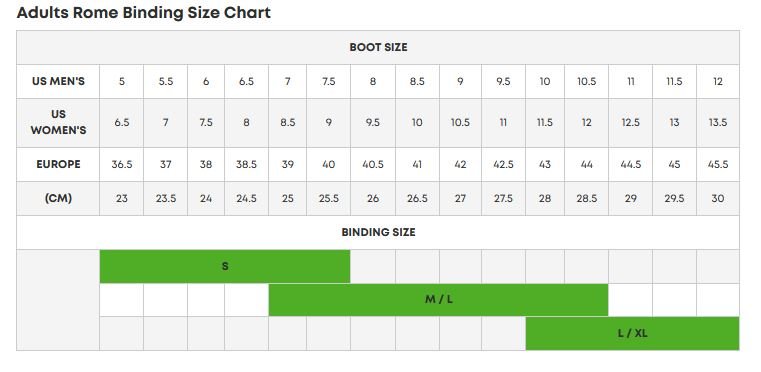Image resolution: width=761 pixels, height=372 pixels.
Task: Click Europe size 42.5 cell
Action: tap(503, 164)
